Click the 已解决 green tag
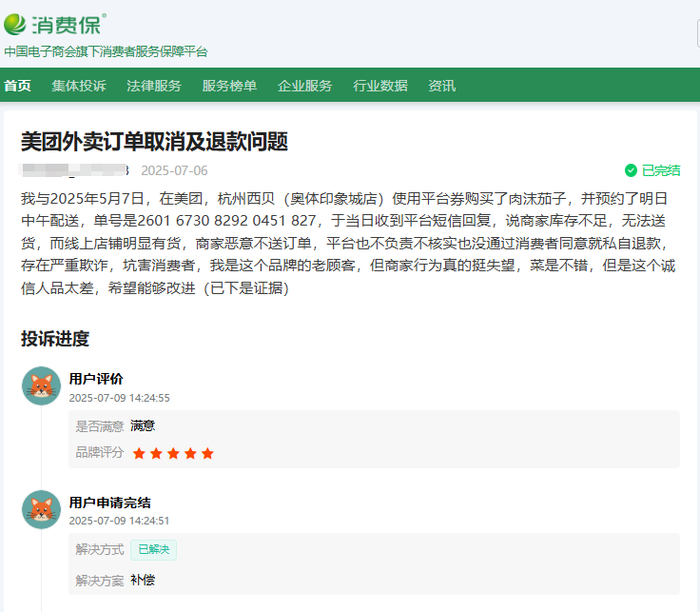The height and width of the screenshot is (612, 700). coord(153,549)
